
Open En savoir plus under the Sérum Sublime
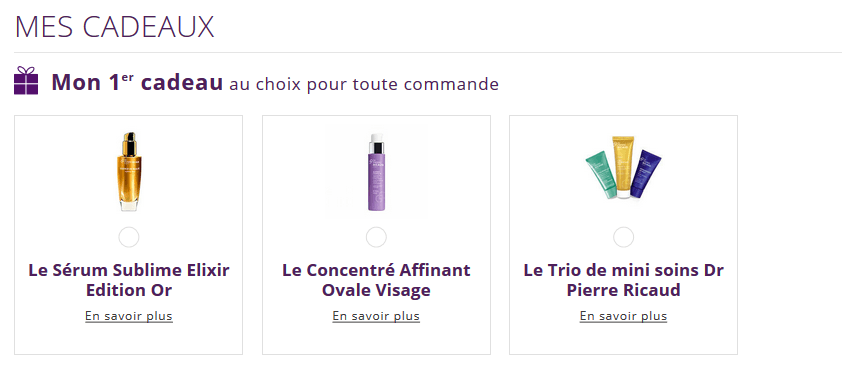pyautogui.click(x=129, y=316)
